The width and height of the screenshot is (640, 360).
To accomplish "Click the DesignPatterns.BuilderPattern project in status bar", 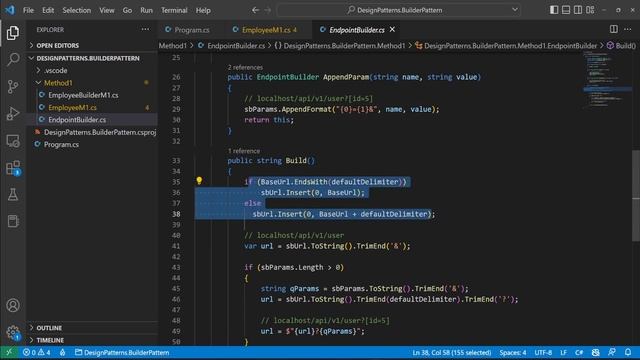I will pos(122,352).
